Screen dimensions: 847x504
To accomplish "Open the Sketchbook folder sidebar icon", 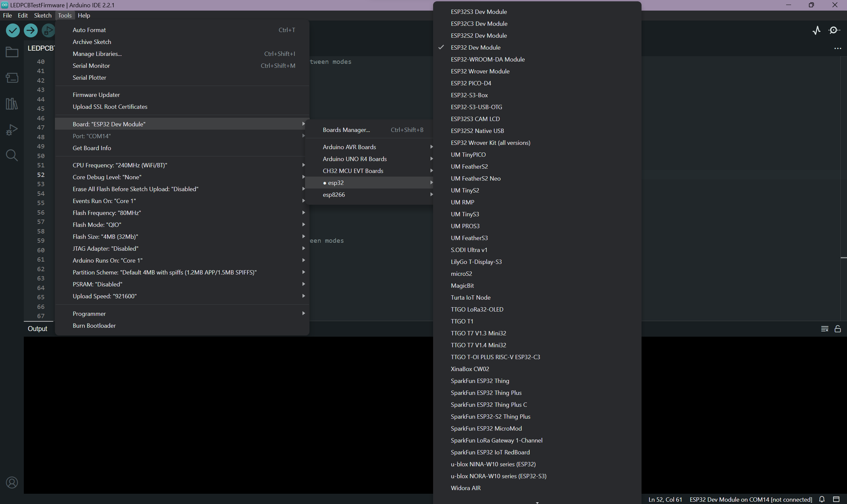I will [12, 52].
